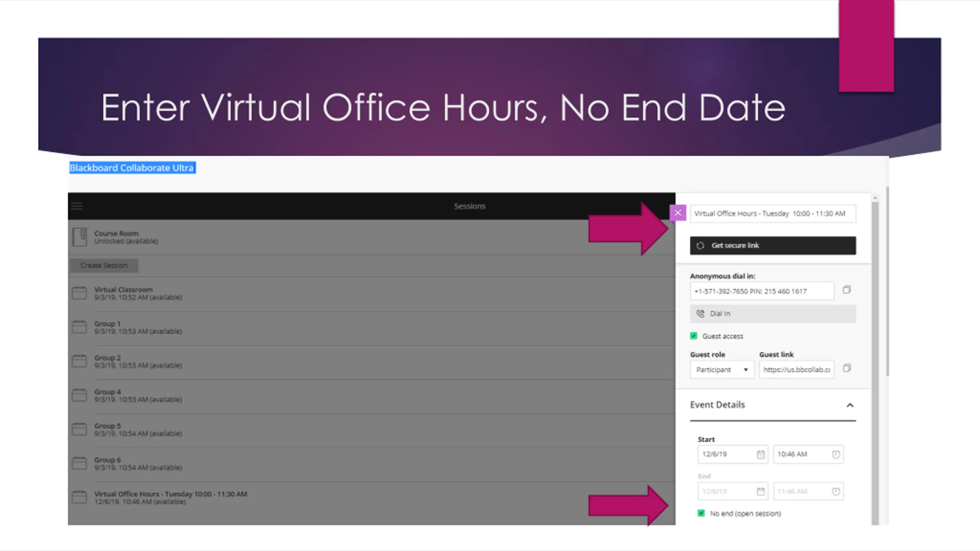Copy the anonymous dial-in number
Screen dimensions: 980x551
(x=847, y=290)
